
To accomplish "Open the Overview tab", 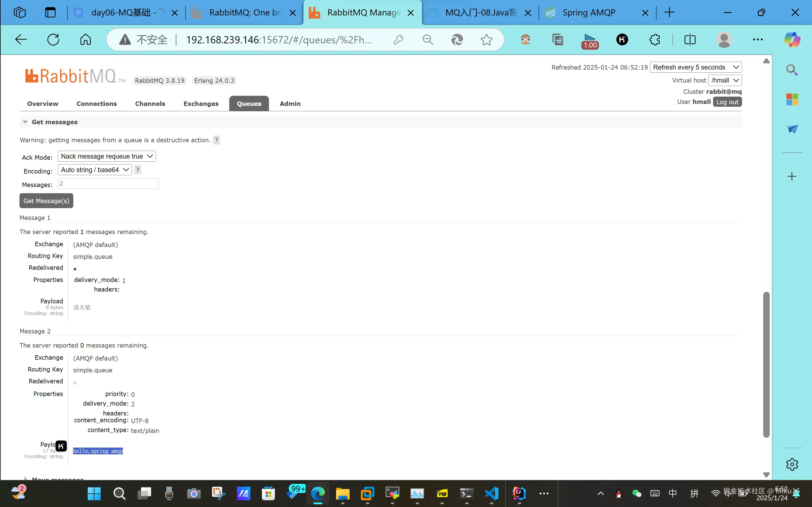I will 43,104.
